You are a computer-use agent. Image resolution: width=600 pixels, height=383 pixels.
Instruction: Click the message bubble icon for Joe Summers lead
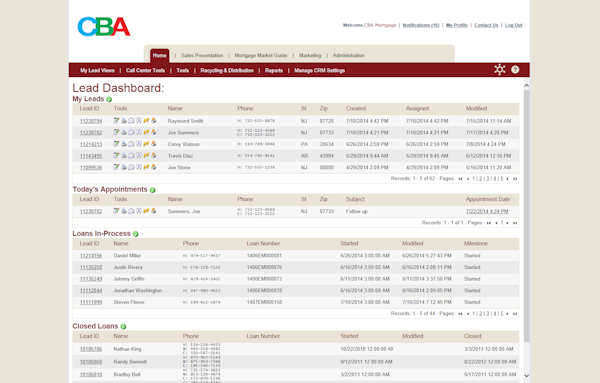coord(131,132)
